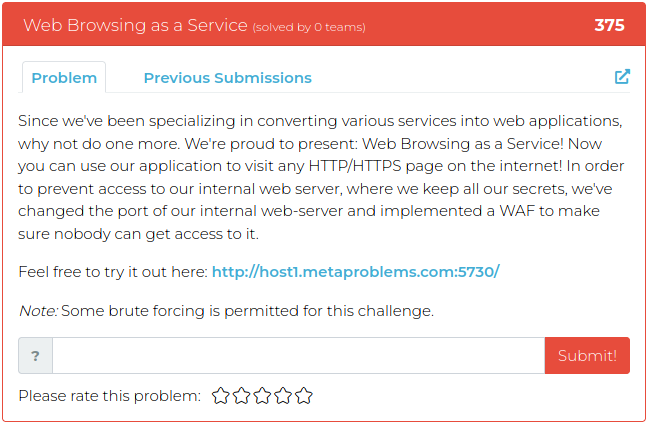Open the host1.metaproblems.com:5730 link
Image resolution: width=650 pixels, height=426 pixels.
pyautogui.click(x=355, y=272)
